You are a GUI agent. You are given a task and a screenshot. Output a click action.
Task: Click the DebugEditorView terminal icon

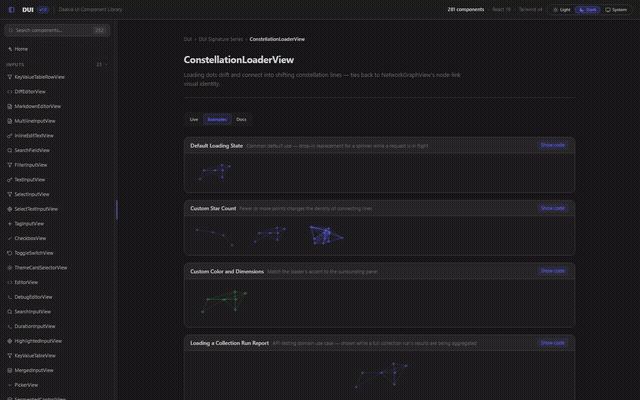click(9, 297)
